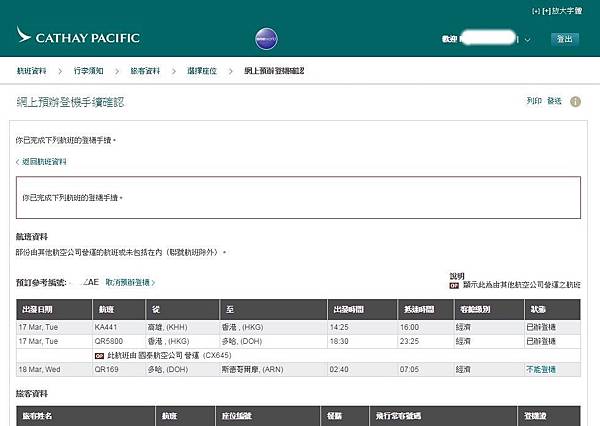
Task: Click the 座位編號 column header
Action: click(268, 416)
